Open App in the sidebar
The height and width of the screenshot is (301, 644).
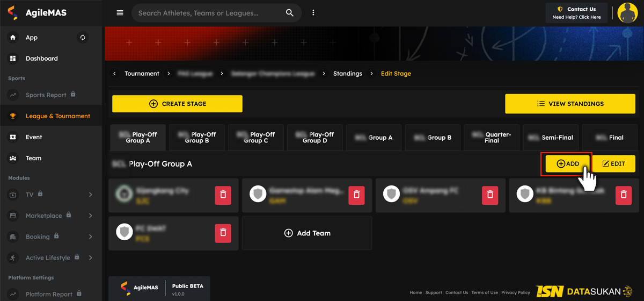coord(32,38)
